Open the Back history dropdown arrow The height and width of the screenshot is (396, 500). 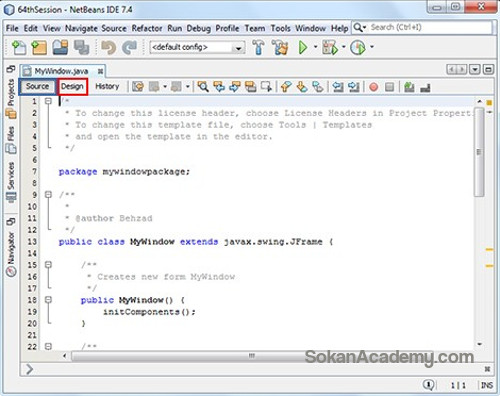click(165, 87)
